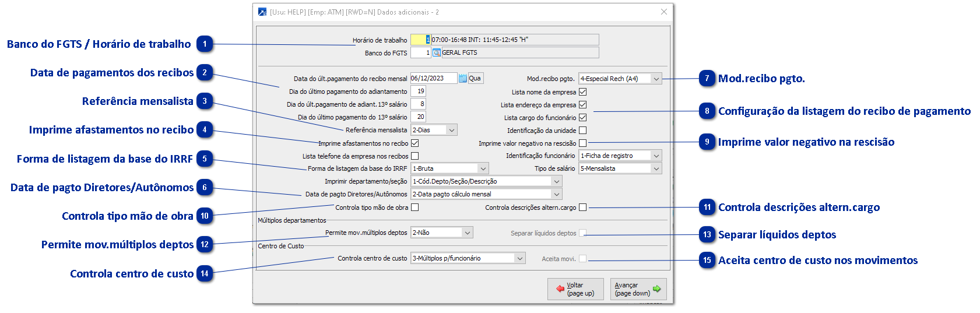Click the application icon in title bar

pos(262,12)
